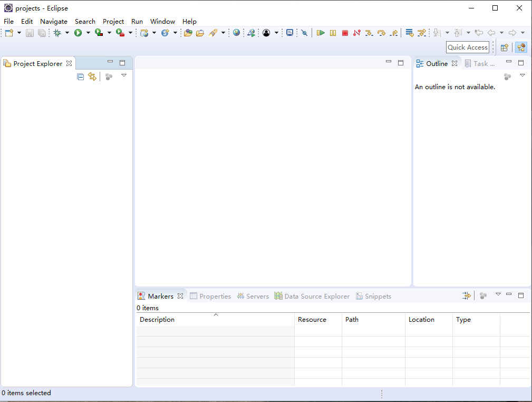The width and height of the screenshot is (532, 402).
Task: Open the Help menu
Action: click(x=189, y=22)
